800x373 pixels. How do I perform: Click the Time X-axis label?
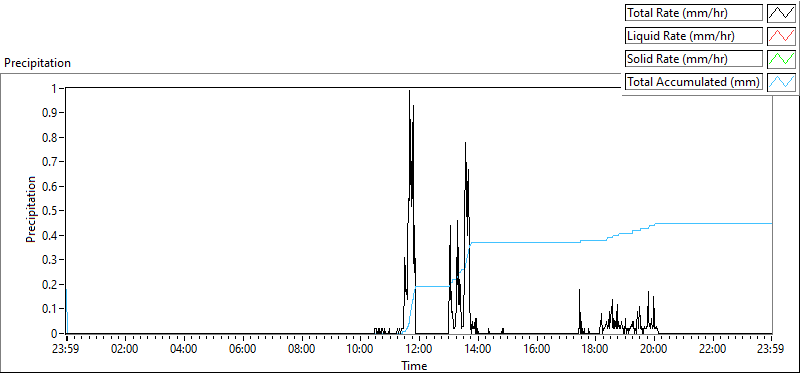point(414,365)
